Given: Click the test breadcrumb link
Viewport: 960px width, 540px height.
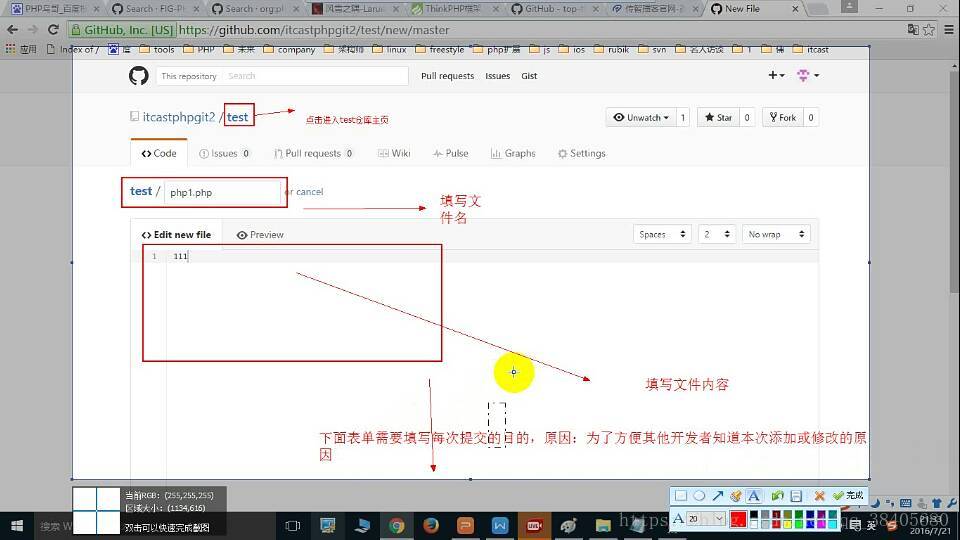Looking at the screenshot, I should 141,191.
